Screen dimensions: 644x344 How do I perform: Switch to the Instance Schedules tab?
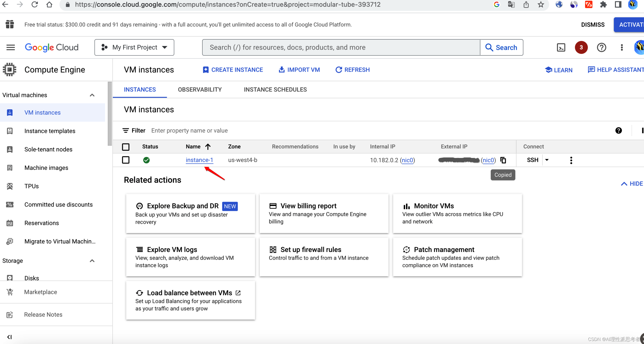tap(275, 90)
